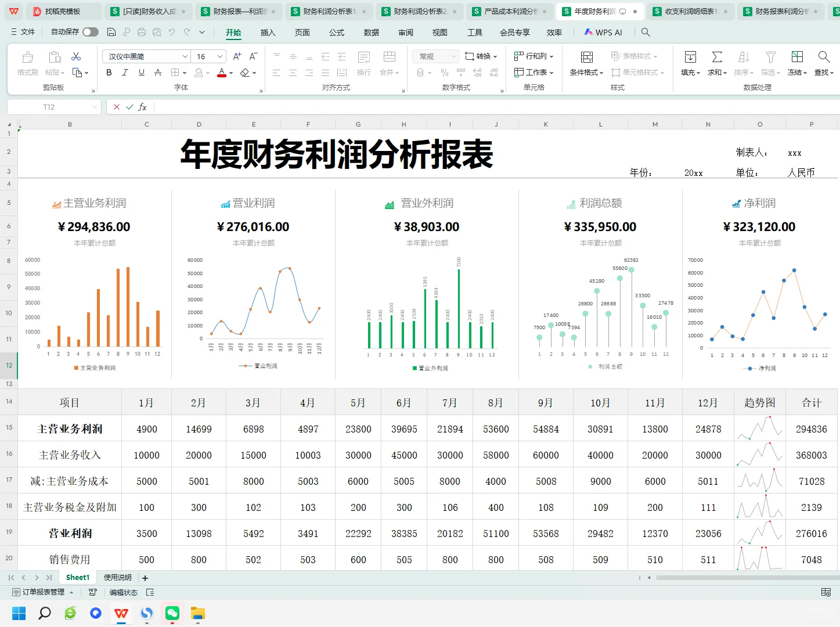Increase font size with A+ icon

237,56
